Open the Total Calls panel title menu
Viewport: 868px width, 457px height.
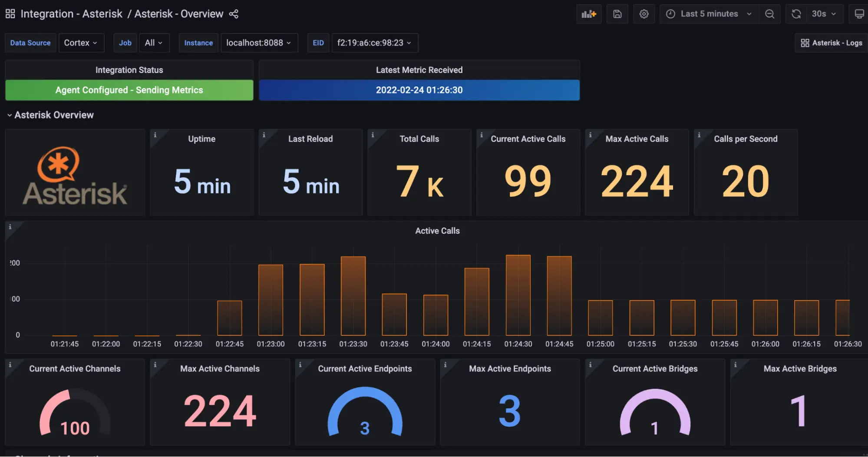tap(419, 139)
